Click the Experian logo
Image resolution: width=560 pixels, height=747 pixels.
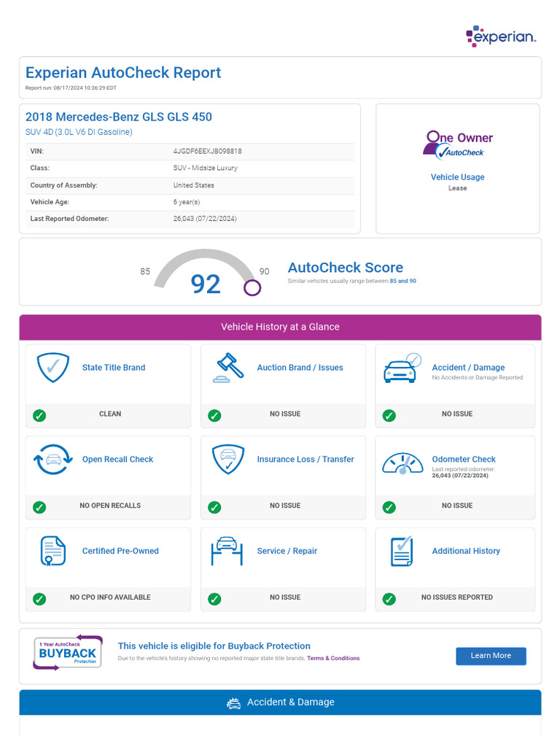(x=501, y=36)
